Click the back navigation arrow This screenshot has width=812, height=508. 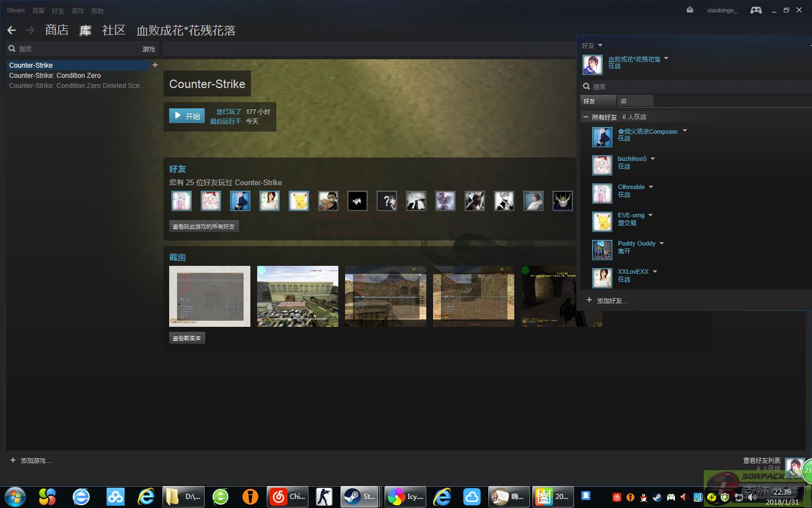tap(11, 30)
